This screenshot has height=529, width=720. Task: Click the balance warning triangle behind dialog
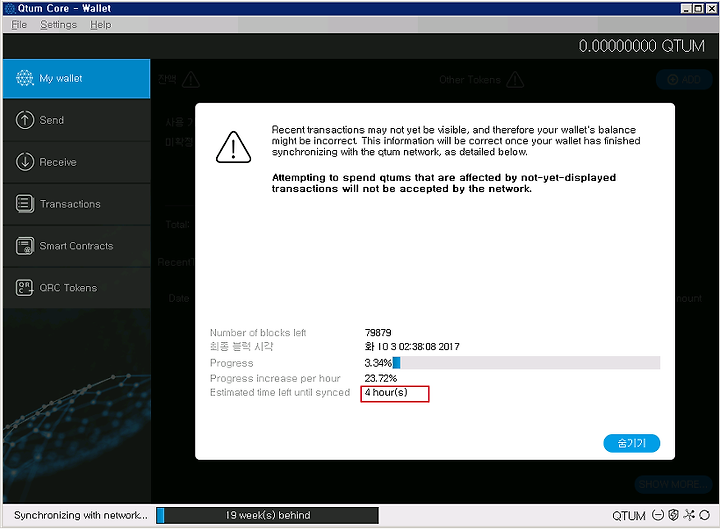(x=191, y=80)
